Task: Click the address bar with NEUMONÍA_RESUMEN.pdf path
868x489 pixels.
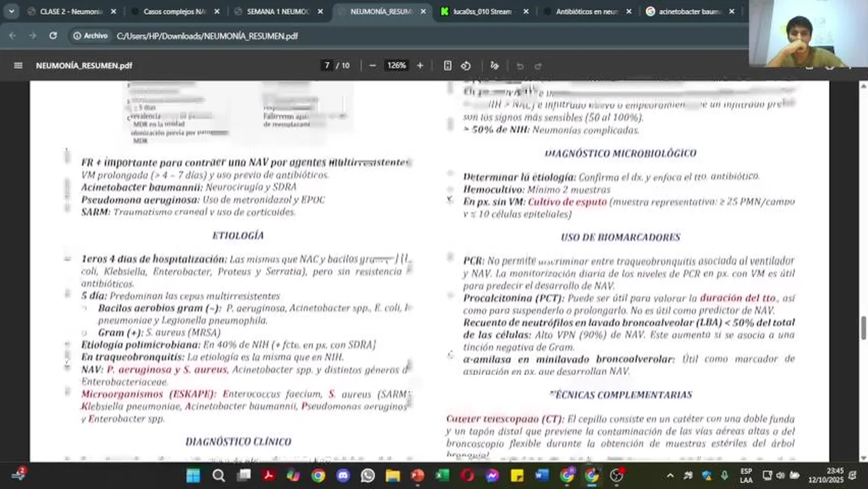Action: [207, 35]
